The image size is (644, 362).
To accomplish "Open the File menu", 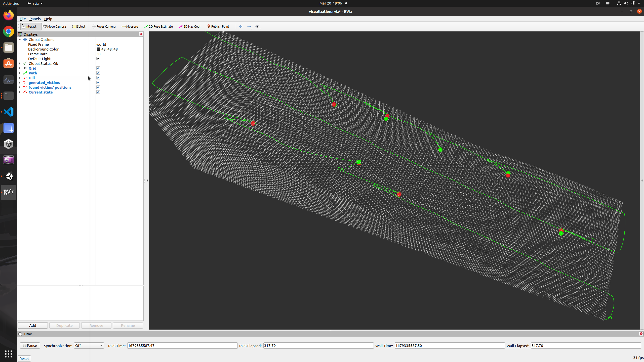I will click(22, 19).
